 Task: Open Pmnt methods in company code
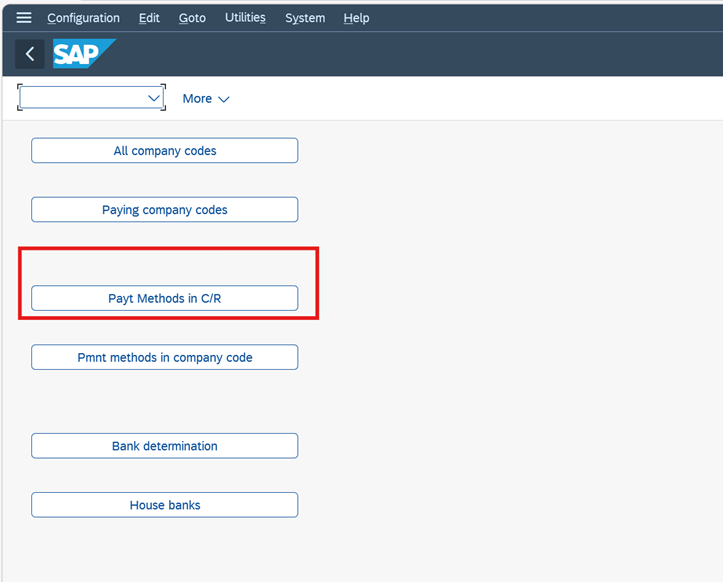pos(165,357)
